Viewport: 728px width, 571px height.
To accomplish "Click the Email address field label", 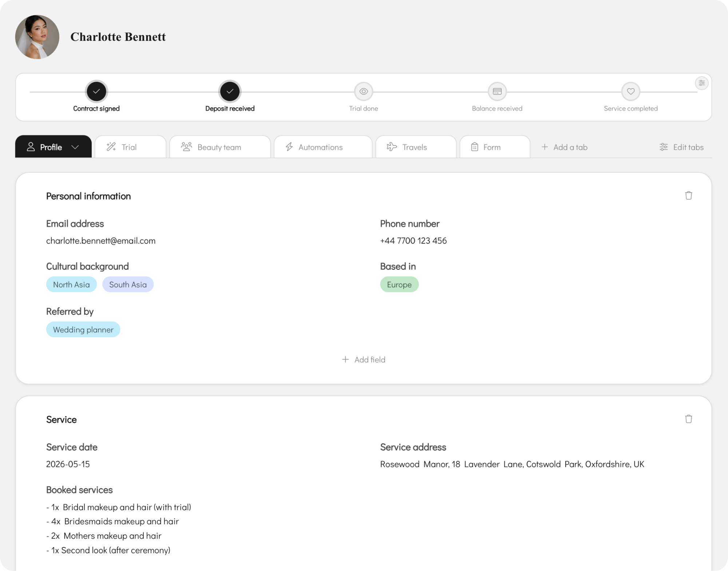I will coord(75,224).
